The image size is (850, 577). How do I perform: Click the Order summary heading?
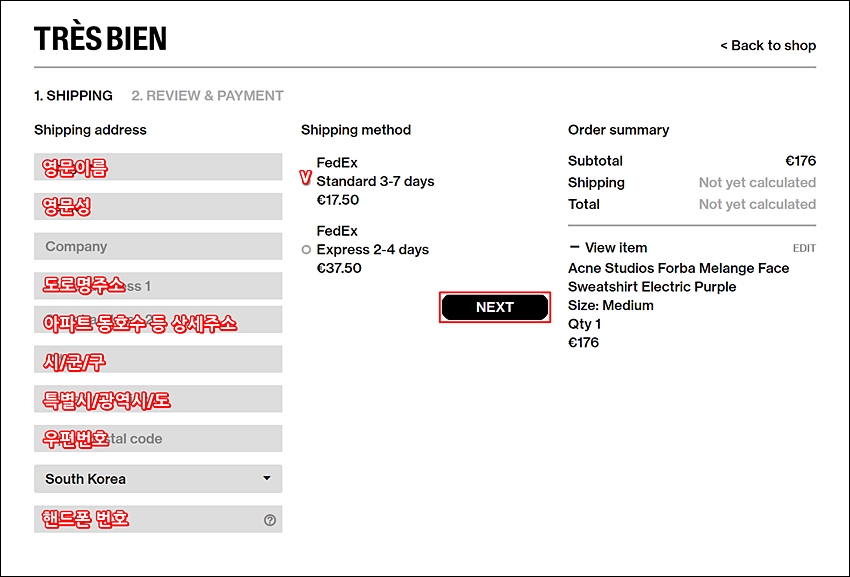(618, 130)
